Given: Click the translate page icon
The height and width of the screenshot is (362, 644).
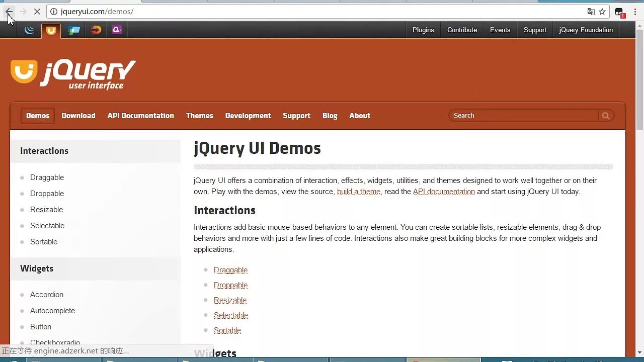Looking at the screenshot, I should click(x=591, y=12).
